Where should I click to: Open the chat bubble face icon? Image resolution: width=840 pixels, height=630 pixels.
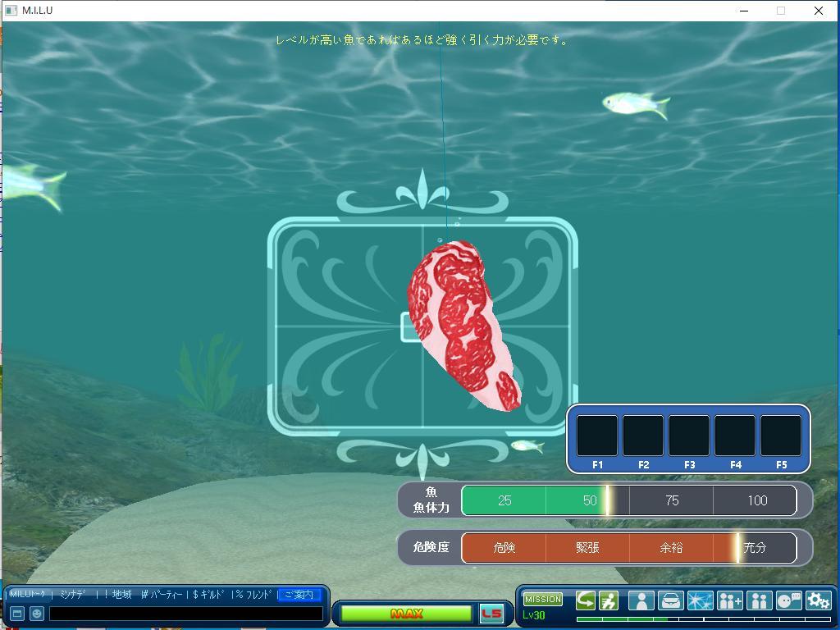tap(788, 600)
